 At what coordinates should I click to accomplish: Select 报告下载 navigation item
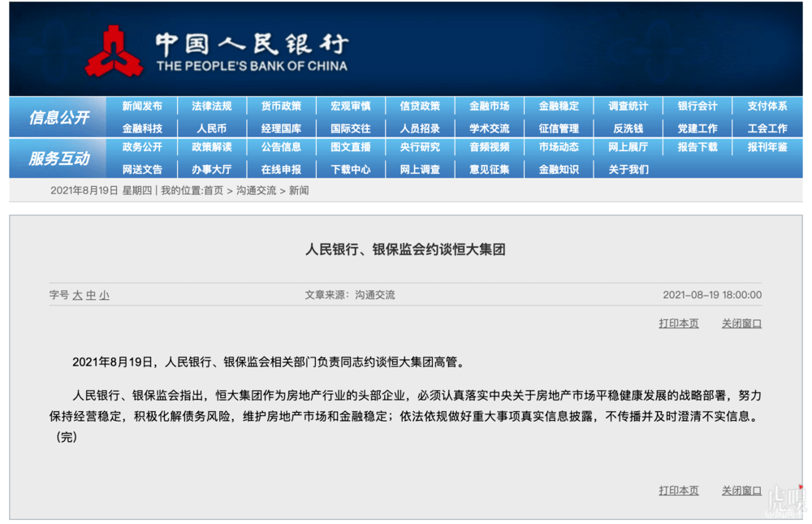click(x=698, y=147)
